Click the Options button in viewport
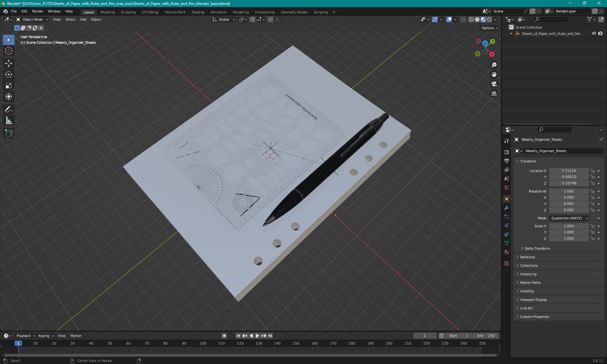 490,28
